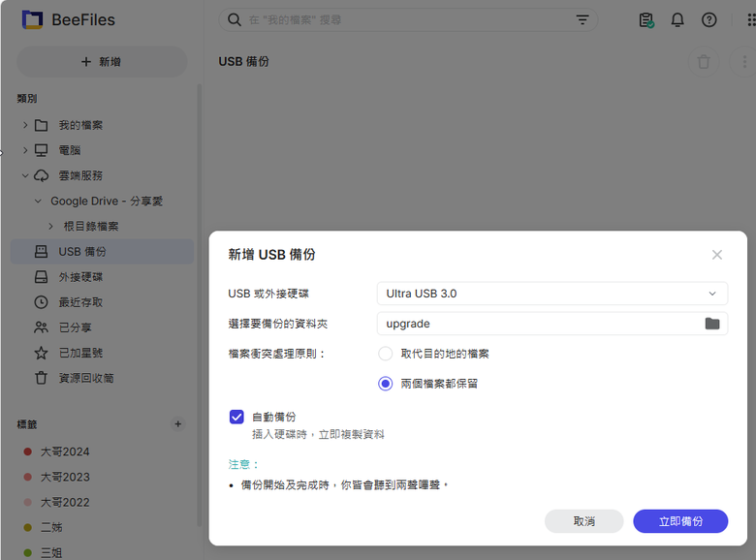Select the 二姊 tag
This screenshot has width=756, height=560.
pyautogui.click(x=51, y=527)
